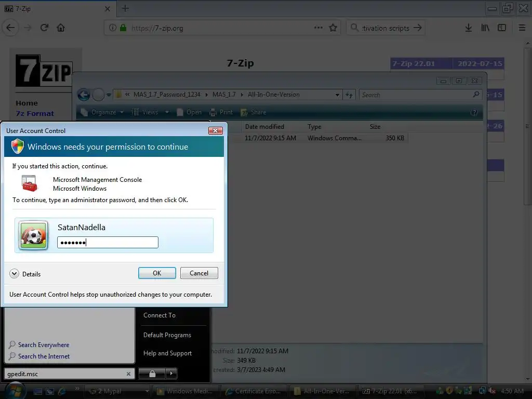Click the 7ZIP logo on the webpage

coord(44,71)
